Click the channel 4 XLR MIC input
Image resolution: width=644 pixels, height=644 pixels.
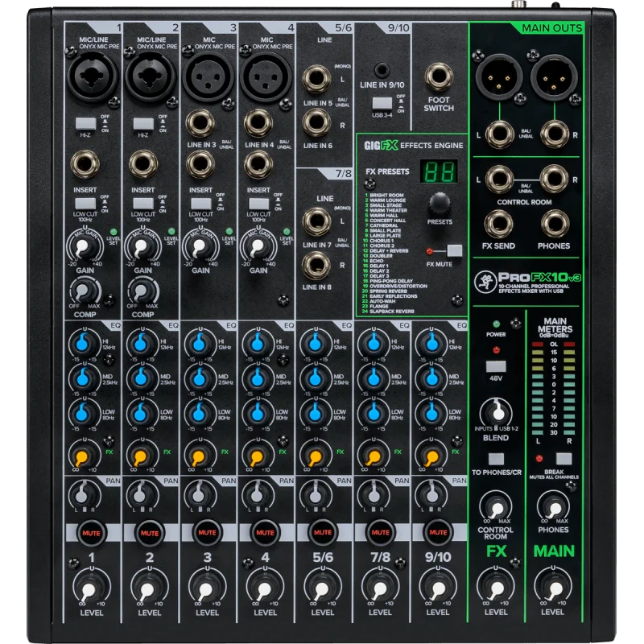[x=266, y=76]
